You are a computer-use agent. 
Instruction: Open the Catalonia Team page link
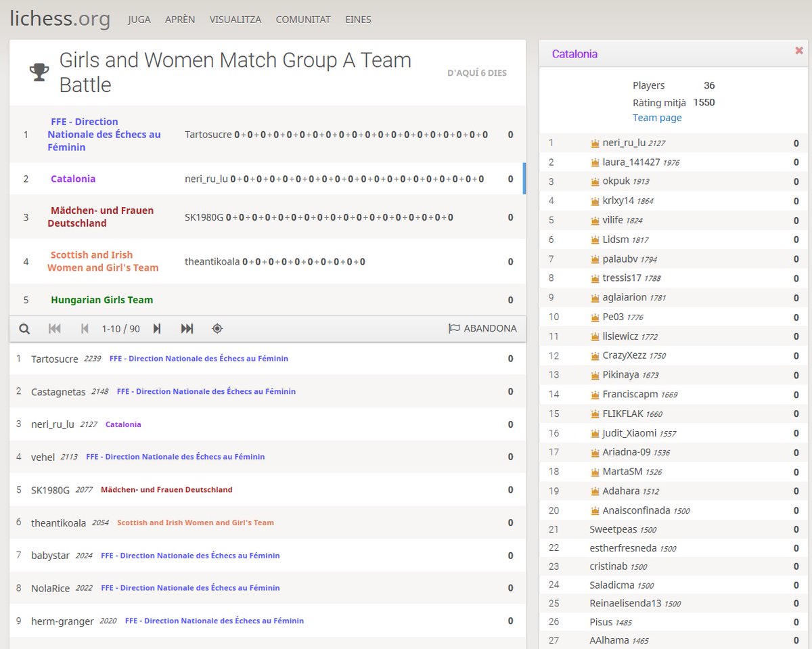pyautogui.click(x=657, y=118)
